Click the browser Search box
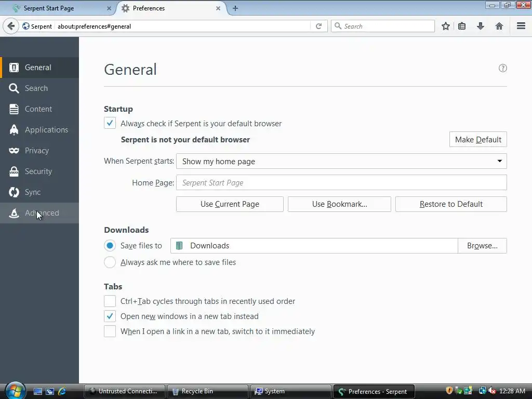The image size is (532, 399). (383, 26)
